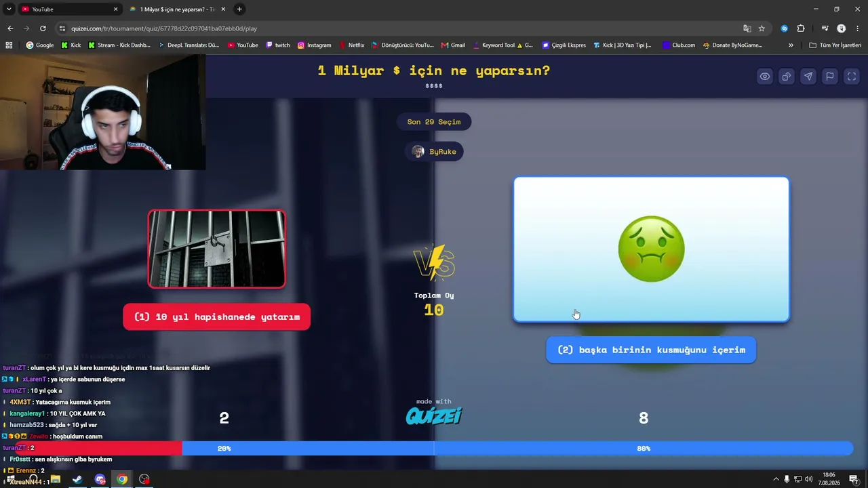
Task: Toggle the eye visibility icon in the quiz header
Action: 764,77
